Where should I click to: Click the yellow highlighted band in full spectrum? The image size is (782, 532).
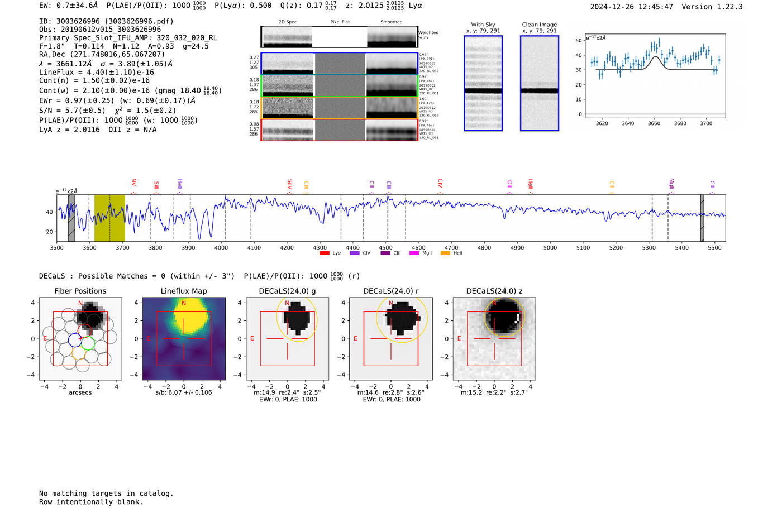coord(109,218)
